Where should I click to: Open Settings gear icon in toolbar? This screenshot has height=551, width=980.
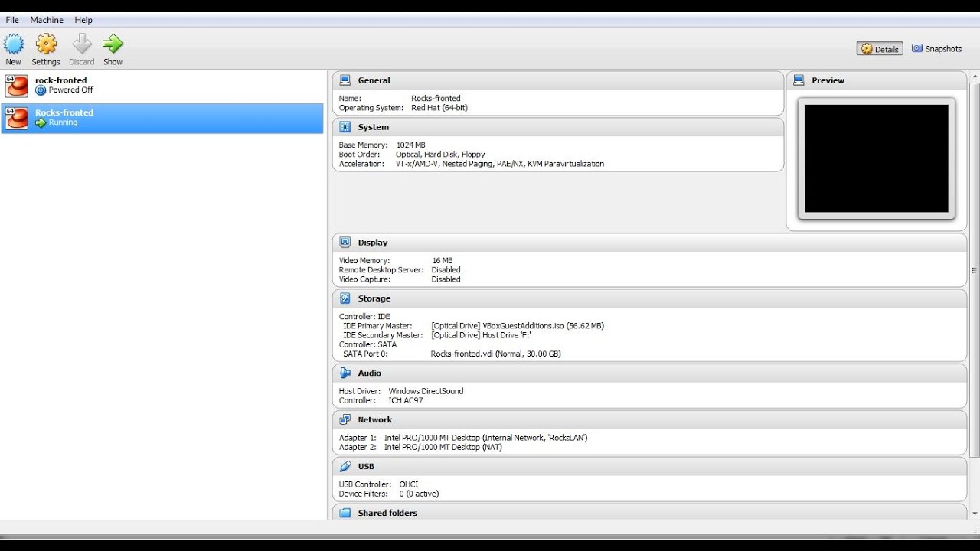46,44
